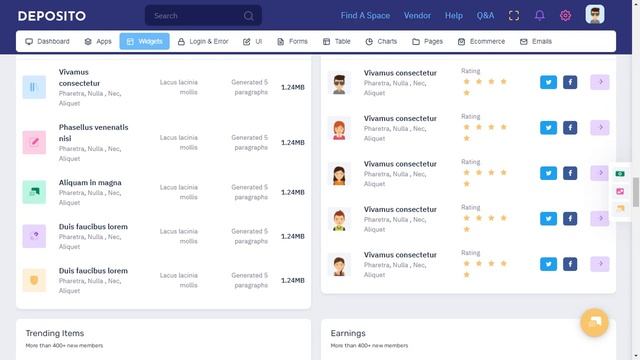Open the user profile avatar menu
640x360 pixels.
pyautogui.click(x=595, y=15)
